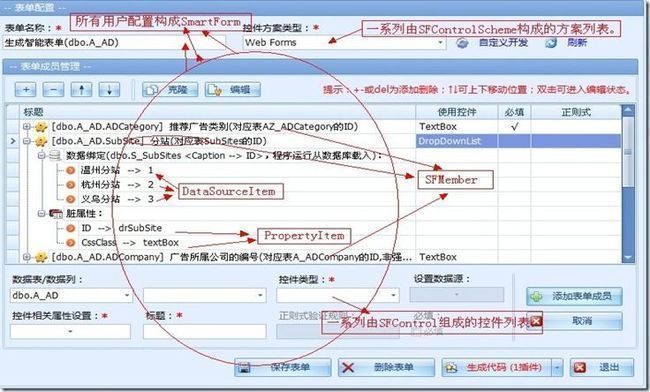This screenshot has width=650, height=392.
Task: Collapse the 脏属性 properties node
Action: pos(41,213)
